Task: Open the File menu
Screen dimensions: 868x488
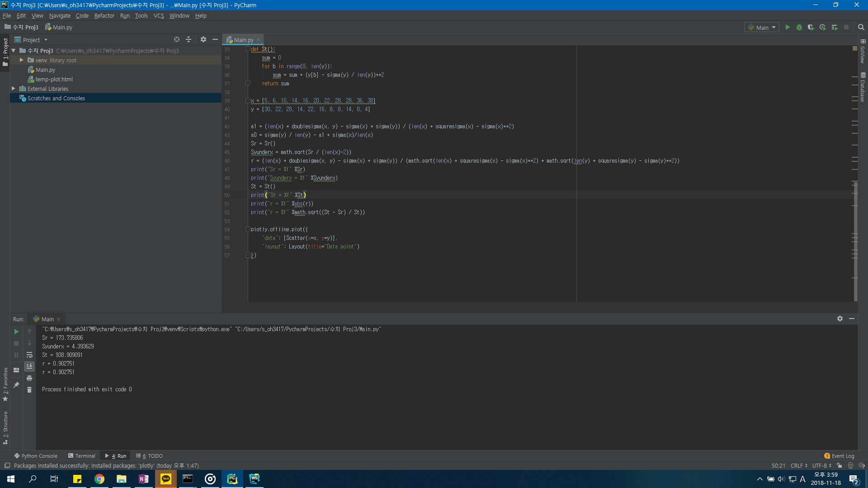Action: point(7,16)
